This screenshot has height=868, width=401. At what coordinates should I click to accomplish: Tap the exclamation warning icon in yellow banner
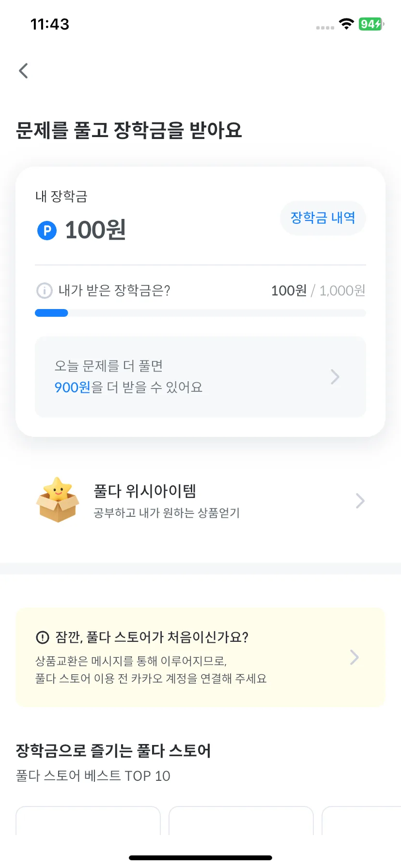click(43, 637)
